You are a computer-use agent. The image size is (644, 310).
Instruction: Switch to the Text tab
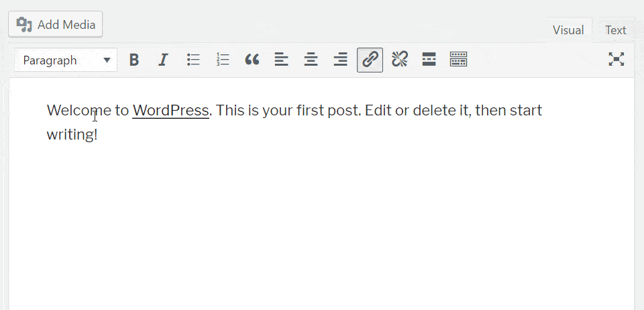(615, 30)
